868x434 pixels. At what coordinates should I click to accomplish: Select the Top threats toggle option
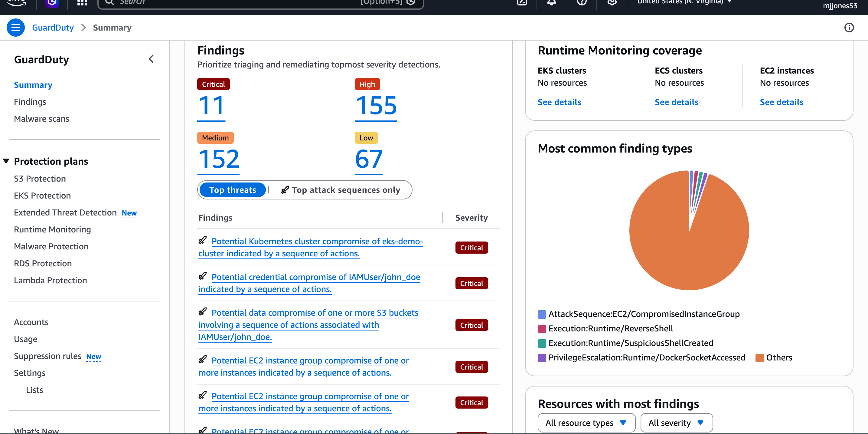pyautogui.click(x=233, y=190)
